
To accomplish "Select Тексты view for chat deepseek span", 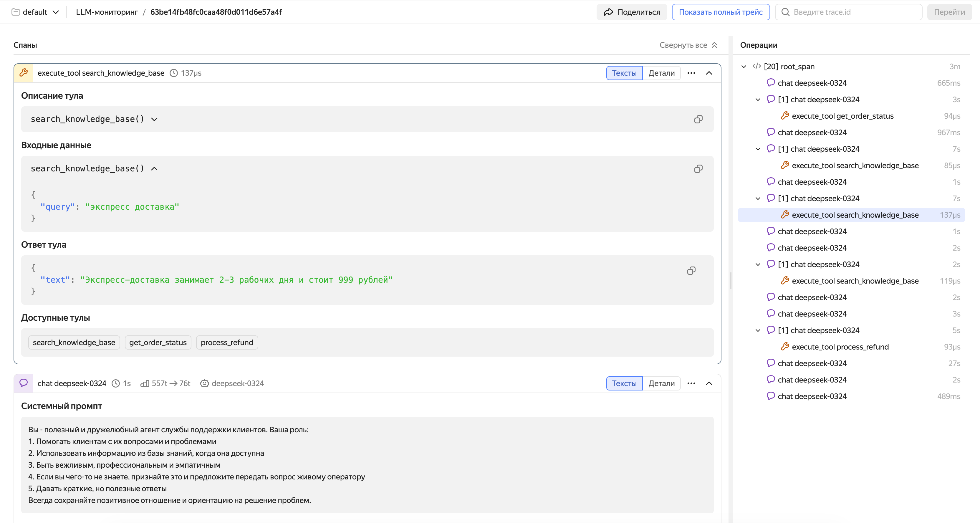I will tap(624, 383).
